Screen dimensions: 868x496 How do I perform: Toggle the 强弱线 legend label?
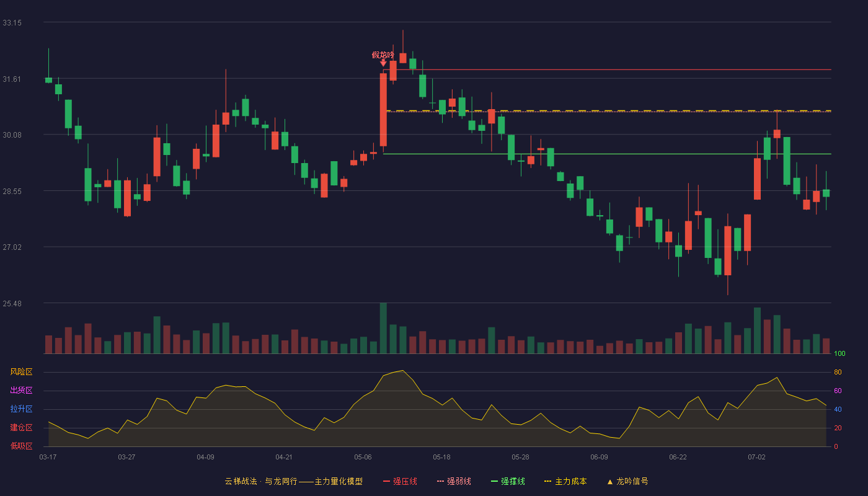[x=459, y=481]
